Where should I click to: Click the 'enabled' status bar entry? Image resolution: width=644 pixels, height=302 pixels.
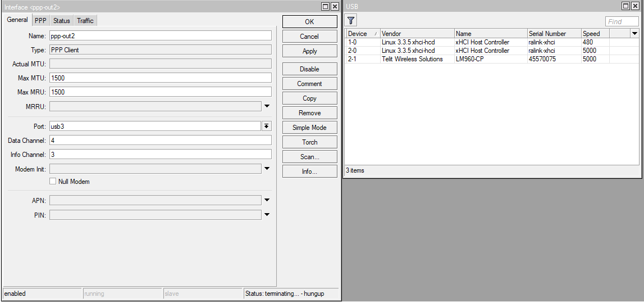pos(42,294)
